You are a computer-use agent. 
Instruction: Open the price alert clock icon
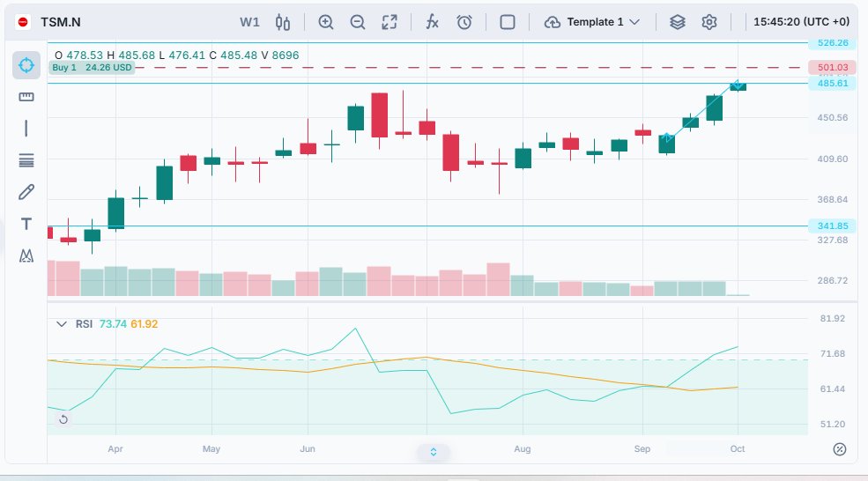coord(464,22)
